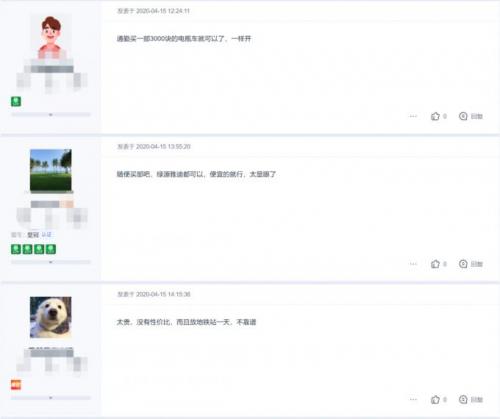Click reply icon on the third comment
Image resolution: width=500 pixels, height=419 pixels.
(x=463, y=399)
